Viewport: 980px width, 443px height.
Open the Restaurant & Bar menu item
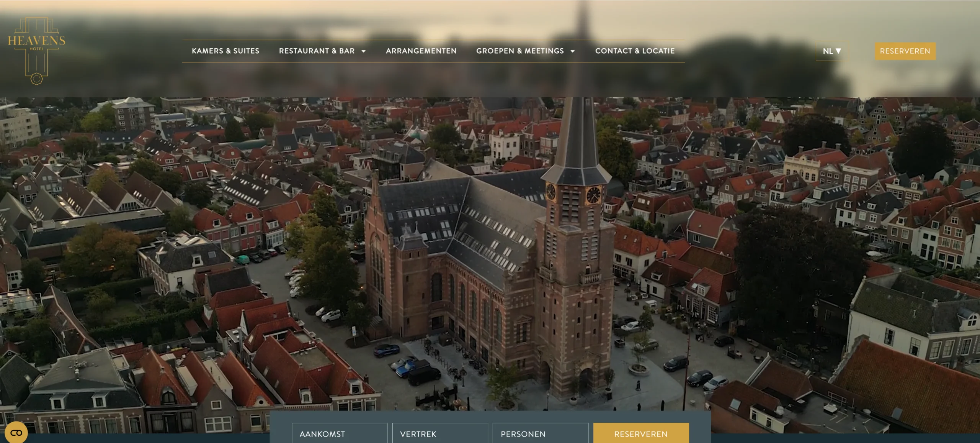click(317, 51)
